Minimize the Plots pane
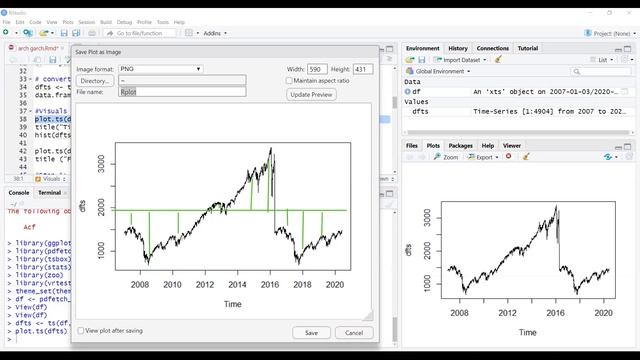 pos(618,147)
